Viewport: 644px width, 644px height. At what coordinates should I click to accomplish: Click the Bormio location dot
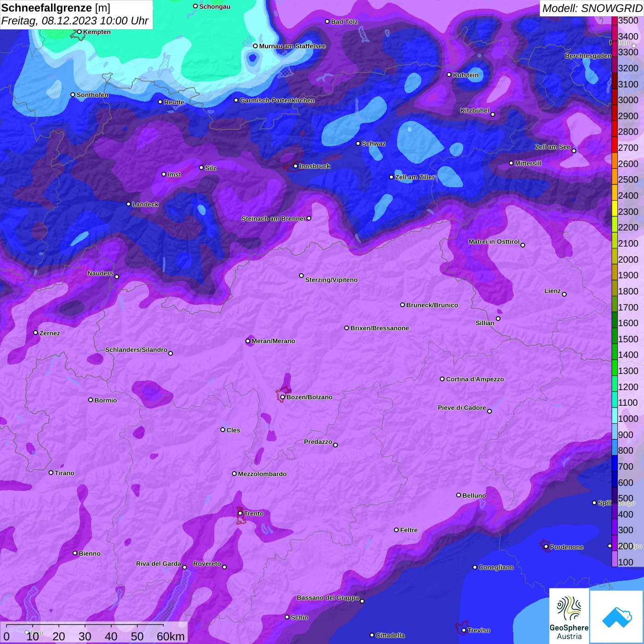pos(91,400)
